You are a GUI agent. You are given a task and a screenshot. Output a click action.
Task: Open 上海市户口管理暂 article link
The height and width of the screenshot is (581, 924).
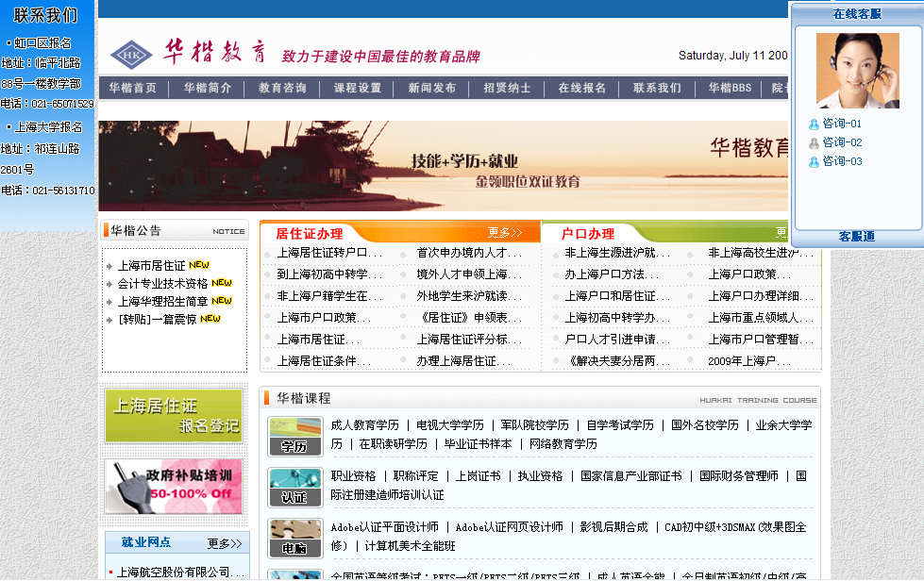click(x=760, y=340)
